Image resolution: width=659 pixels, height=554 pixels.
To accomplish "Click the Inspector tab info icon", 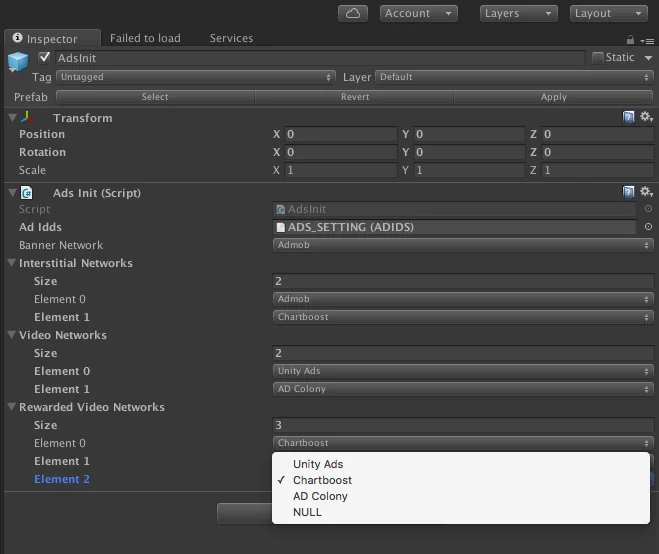I will 17,38.
